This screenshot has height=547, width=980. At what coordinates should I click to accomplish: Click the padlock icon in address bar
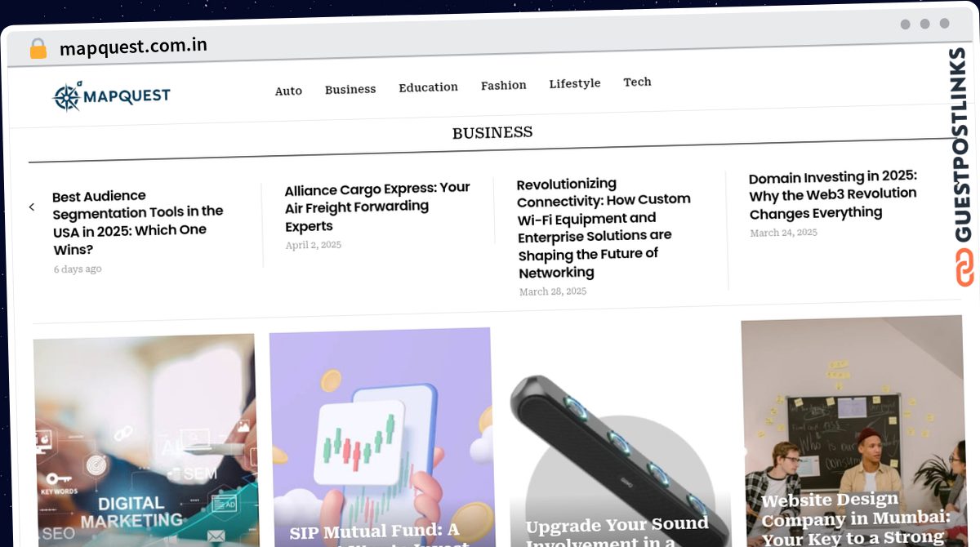tap(38, 48)
